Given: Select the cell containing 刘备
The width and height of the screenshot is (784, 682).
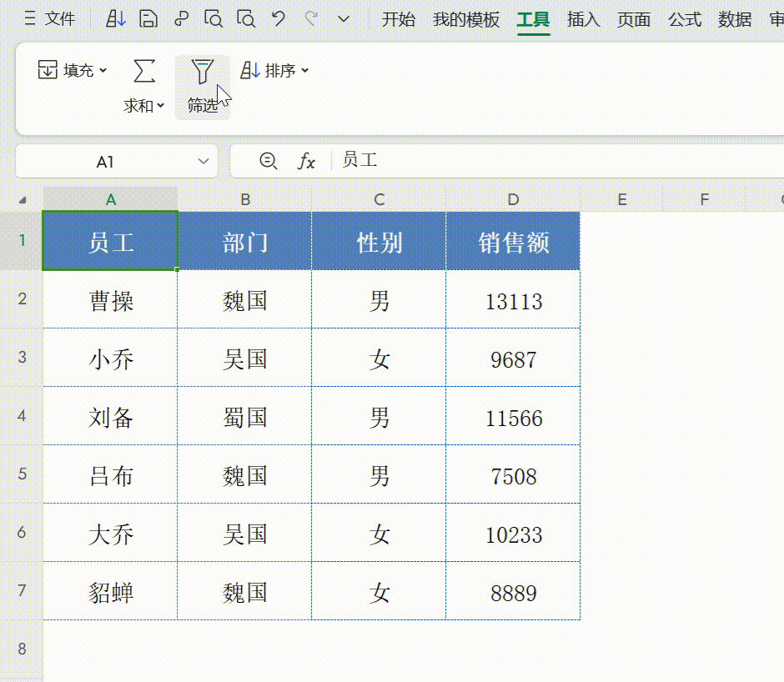Looking at the screenshot, I should 110,416.
